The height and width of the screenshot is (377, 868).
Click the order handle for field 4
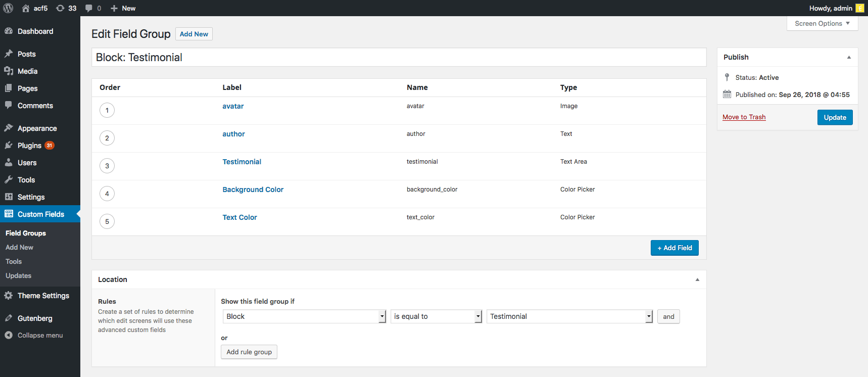[x=107, y=194]
